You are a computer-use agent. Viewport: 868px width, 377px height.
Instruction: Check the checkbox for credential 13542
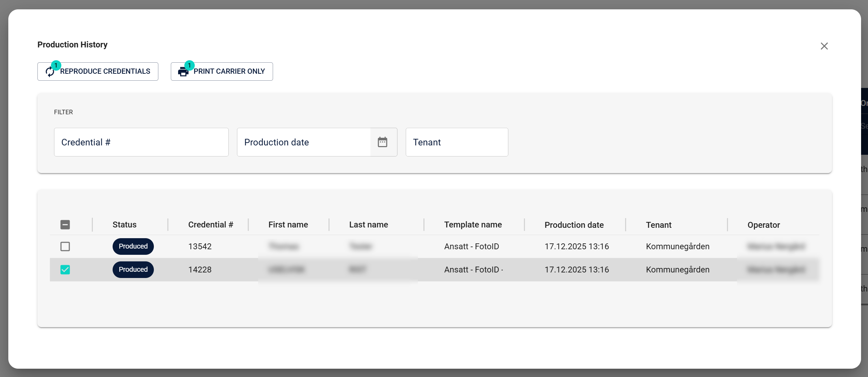pos(65,246)
